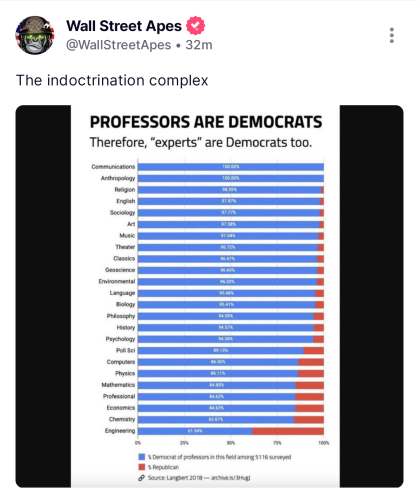Click the Communications 100.00% blue bar

[231, 167]
